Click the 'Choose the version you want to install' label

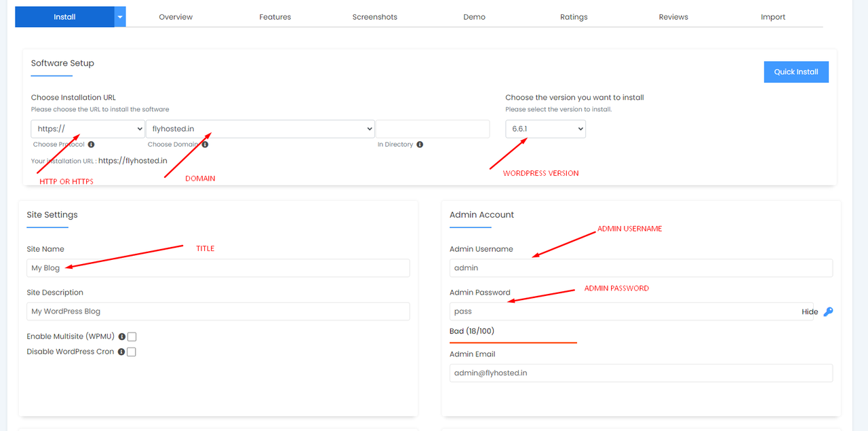575,98
